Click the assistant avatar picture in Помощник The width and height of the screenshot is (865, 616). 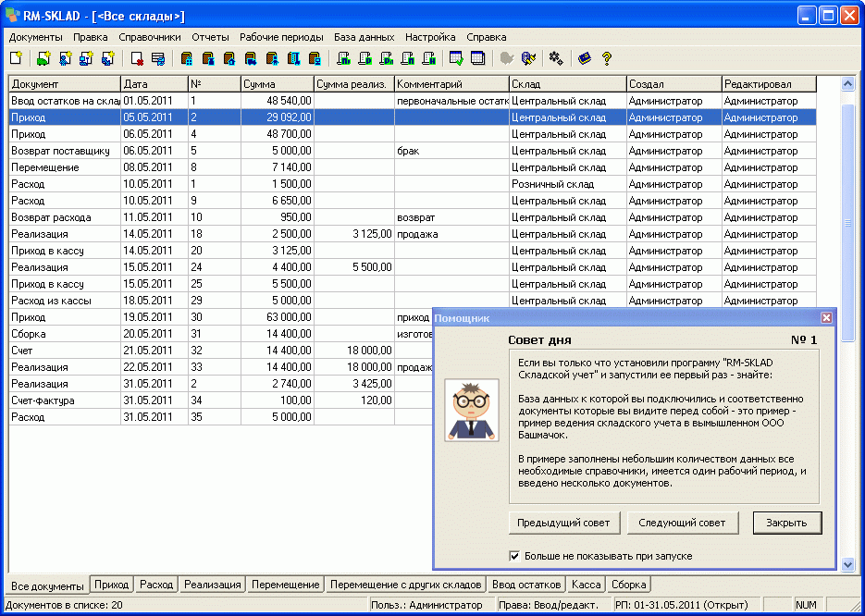(472, 410)
